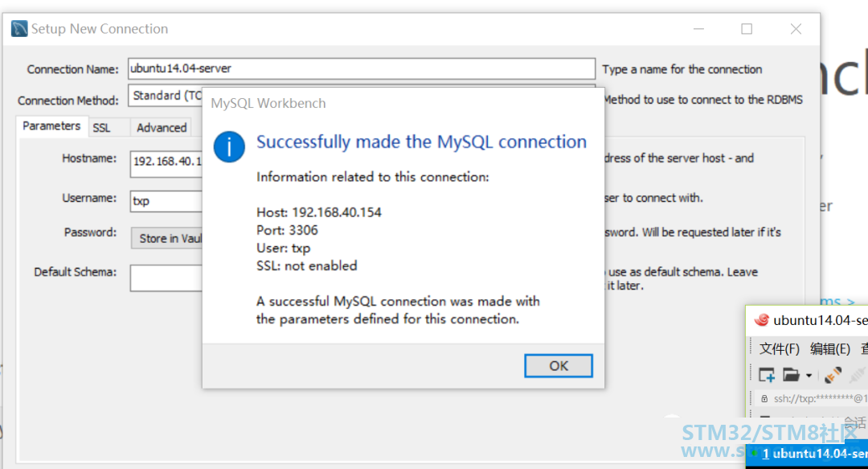The width and height of the screenshot is (868, 469).
Task: Switch to the SSL tab
Action: point(101,128)
